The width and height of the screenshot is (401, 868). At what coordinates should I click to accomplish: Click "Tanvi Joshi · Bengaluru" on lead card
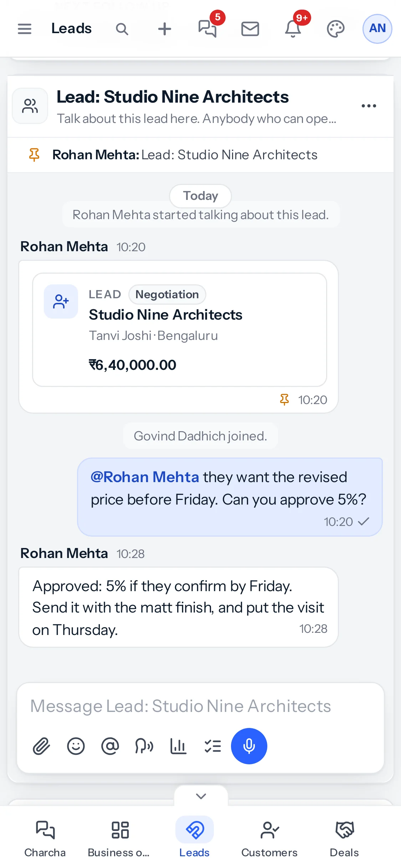point(153,336)
